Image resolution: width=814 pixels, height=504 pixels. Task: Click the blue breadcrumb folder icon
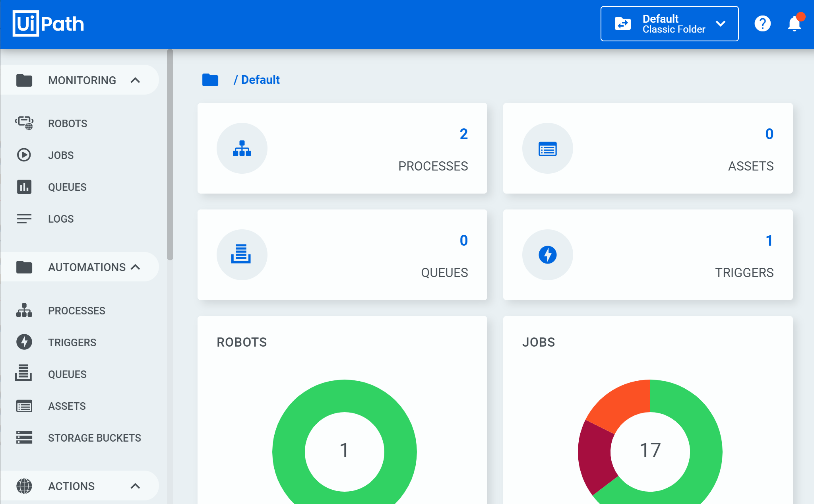point(210,80)
